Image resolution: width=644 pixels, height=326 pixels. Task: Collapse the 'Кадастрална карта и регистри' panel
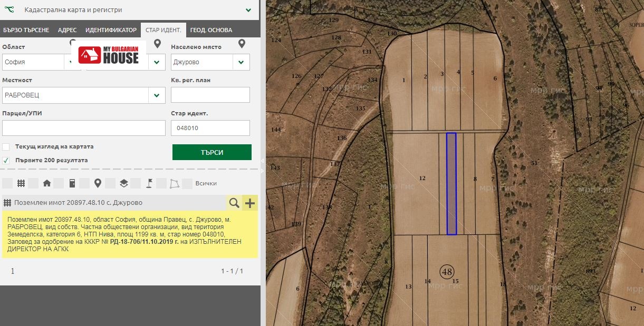tap(248, 10)
